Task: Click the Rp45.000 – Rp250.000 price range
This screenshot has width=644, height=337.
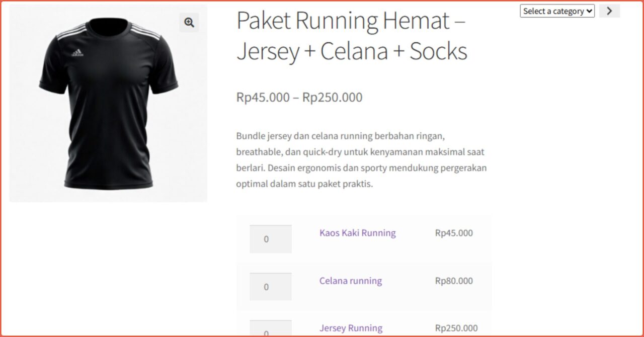Action: (x=299, y=97)
